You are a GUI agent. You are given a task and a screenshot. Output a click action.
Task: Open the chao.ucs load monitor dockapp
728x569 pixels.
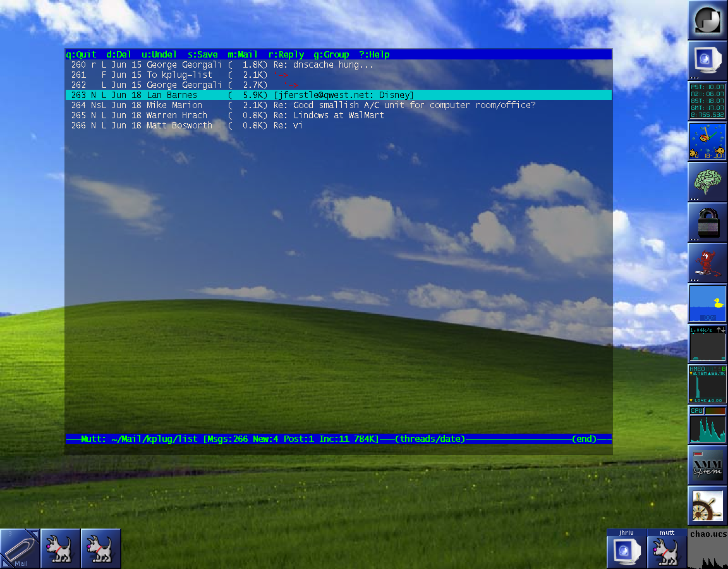click(x=708, y=549)
